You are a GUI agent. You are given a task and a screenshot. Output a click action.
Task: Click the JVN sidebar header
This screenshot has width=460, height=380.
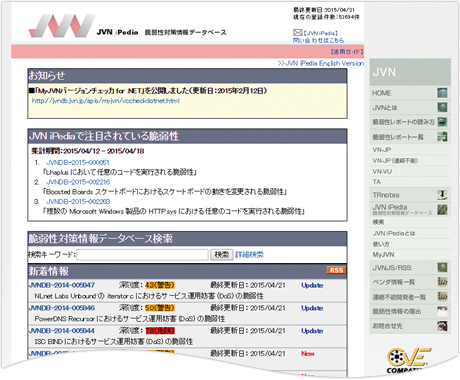coord(410,72)
